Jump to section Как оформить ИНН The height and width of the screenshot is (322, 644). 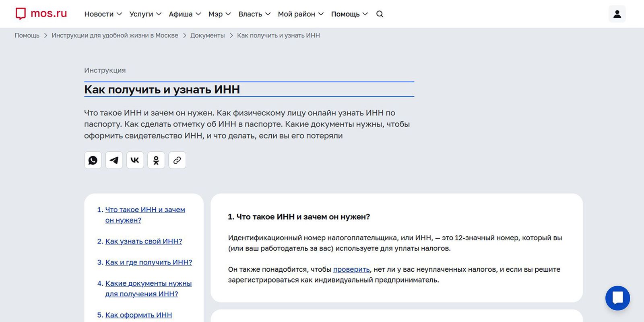138,315
